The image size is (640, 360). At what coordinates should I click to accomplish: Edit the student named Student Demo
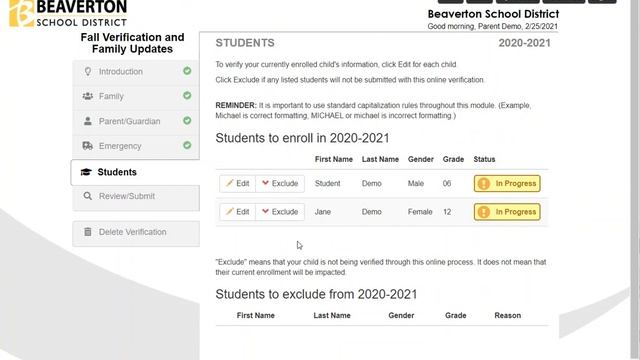coord(238,184)
